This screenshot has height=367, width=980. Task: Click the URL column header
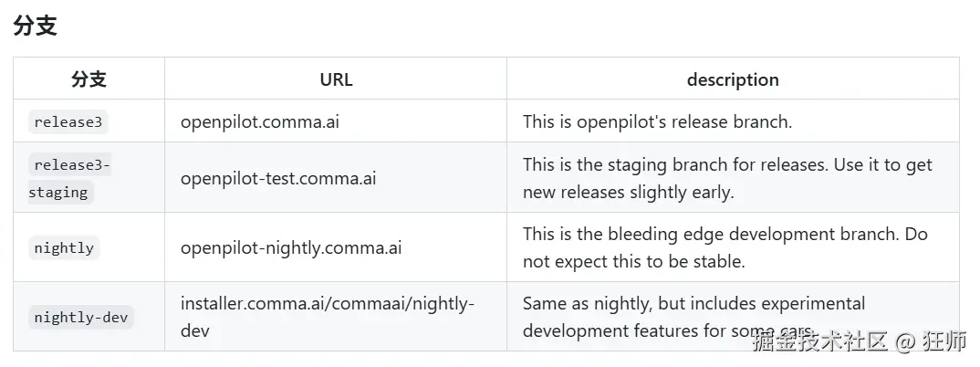336,79
